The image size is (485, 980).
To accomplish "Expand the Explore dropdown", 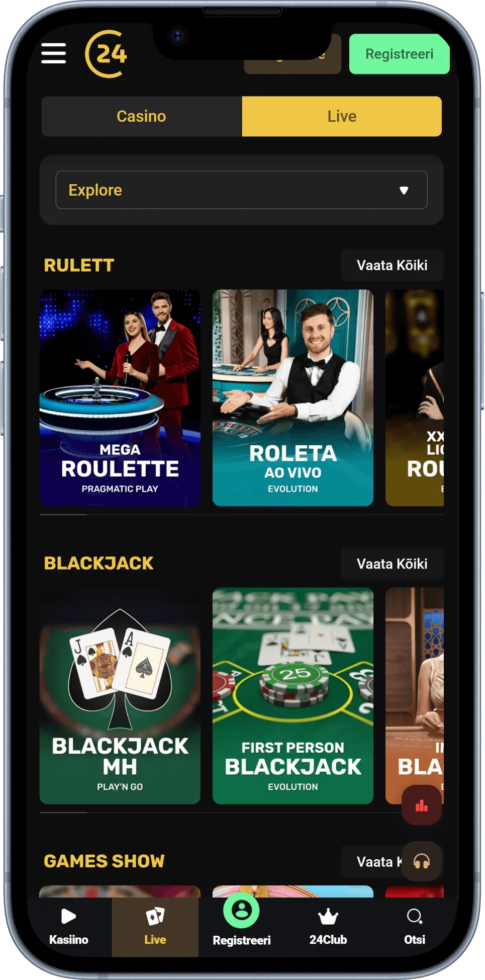I will pyautogui.click(x=241, y=190).
